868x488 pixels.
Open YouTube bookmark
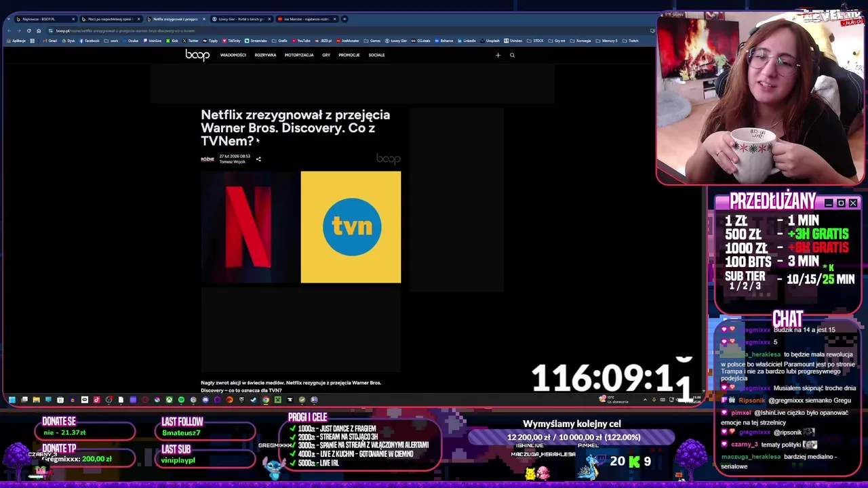301,41
